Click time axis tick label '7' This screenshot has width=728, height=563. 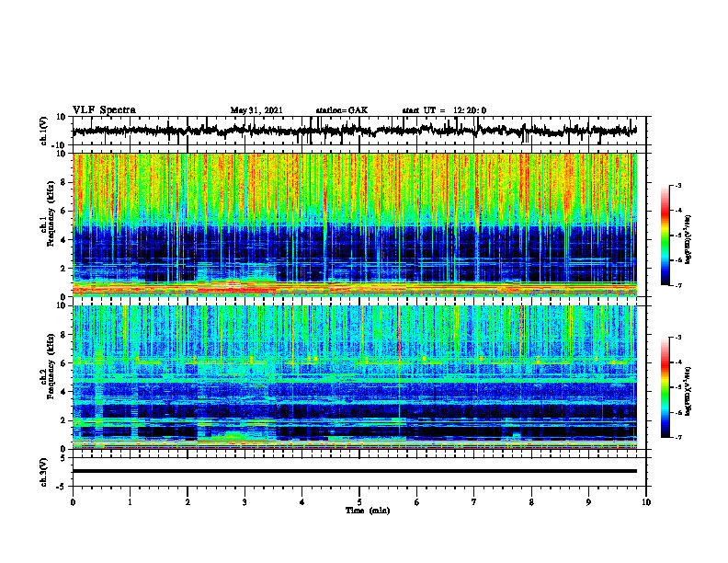pos(474,502)
